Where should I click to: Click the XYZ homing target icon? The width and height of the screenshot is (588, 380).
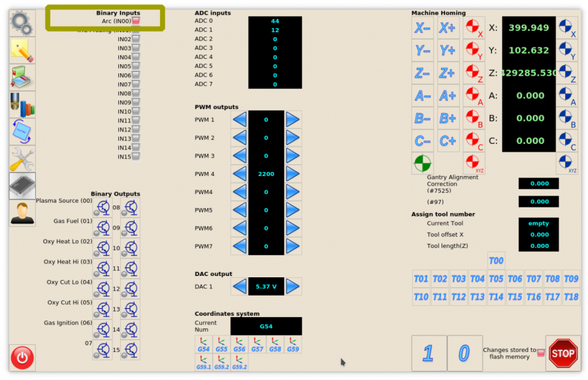pyautogui.click(x=474, y=163)
